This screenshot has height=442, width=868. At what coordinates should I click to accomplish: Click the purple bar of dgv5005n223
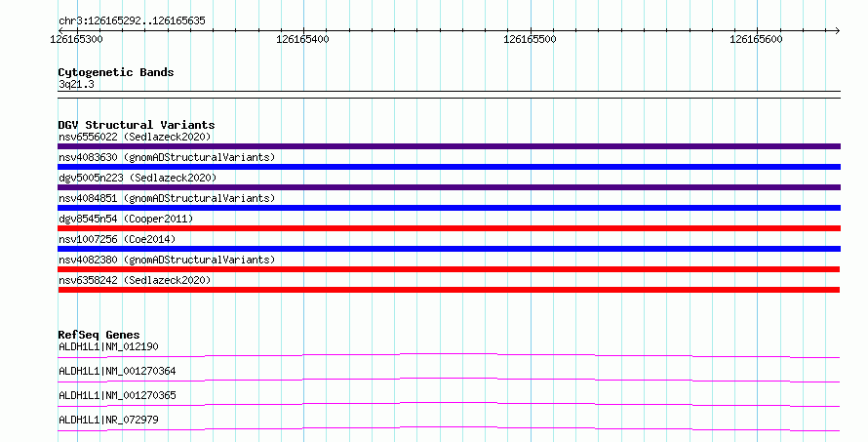[449, 187]
